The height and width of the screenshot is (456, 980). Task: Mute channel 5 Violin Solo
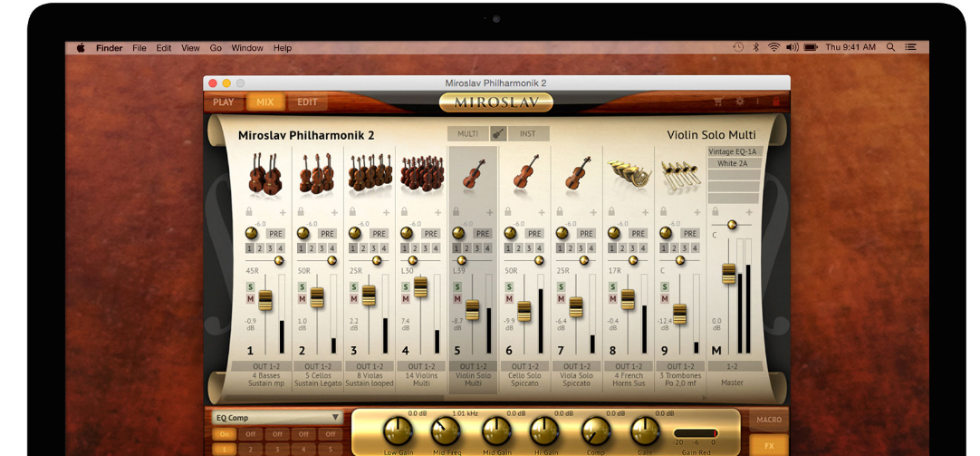coord(457,298)
